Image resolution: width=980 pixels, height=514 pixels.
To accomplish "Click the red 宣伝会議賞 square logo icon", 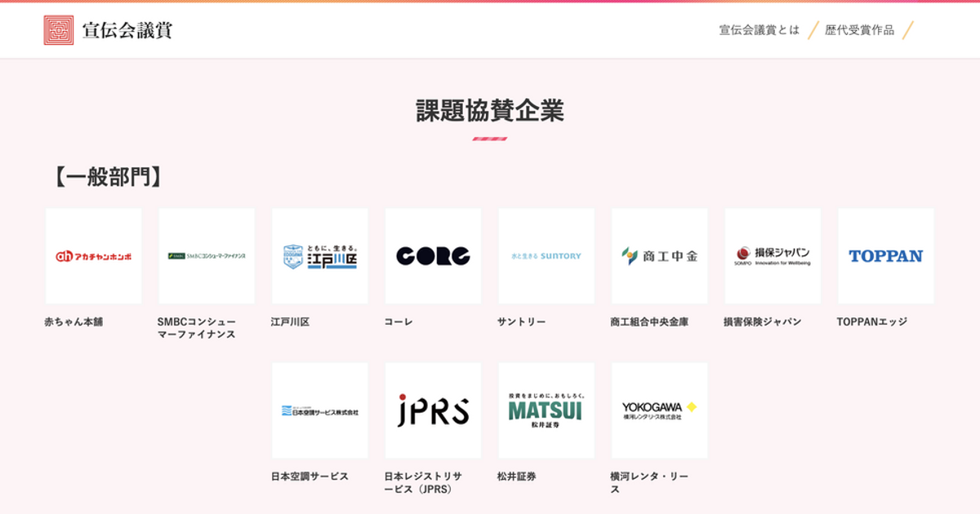I will pos(59,30).
